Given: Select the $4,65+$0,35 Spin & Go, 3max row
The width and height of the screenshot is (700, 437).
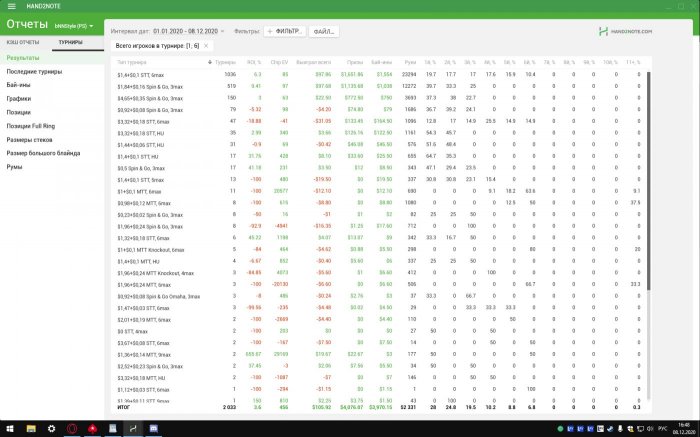Looking at the screenshot, I should [379, 98].
